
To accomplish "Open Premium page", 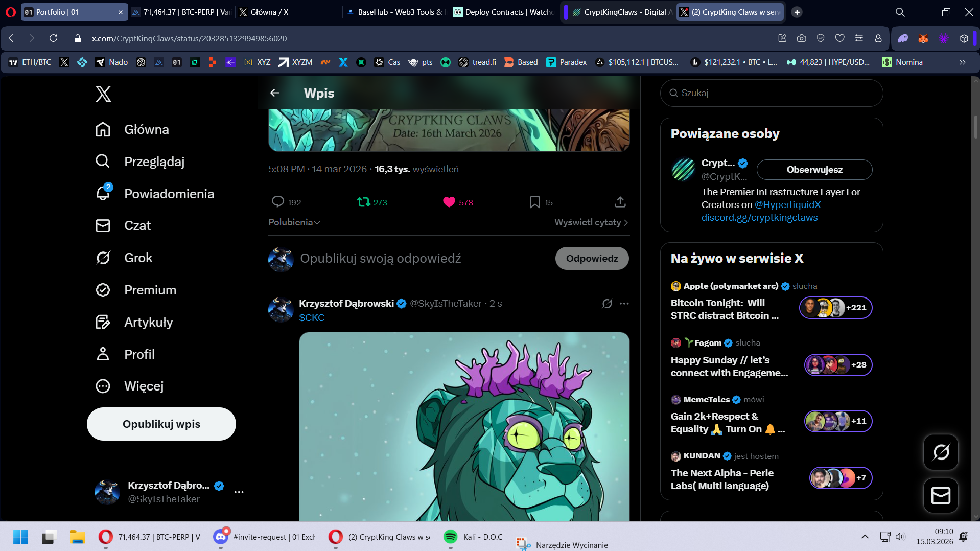I will [135, 290].
